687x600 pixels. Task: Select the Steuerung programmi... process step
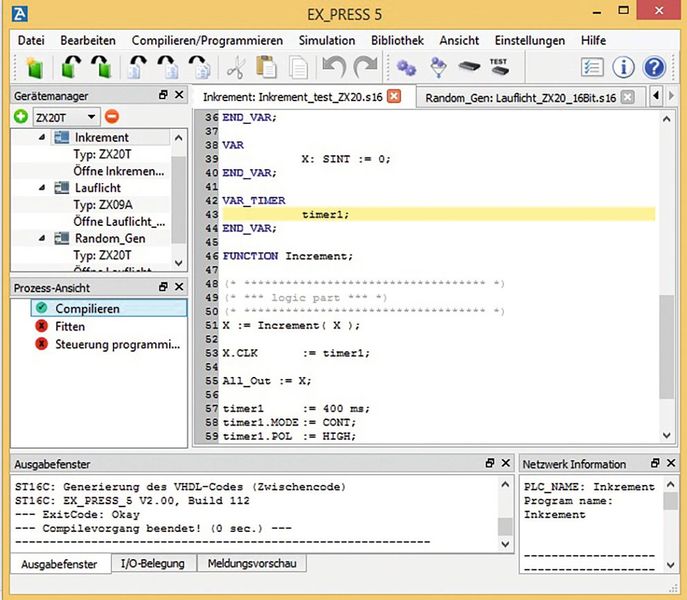(x=117, y=344)
